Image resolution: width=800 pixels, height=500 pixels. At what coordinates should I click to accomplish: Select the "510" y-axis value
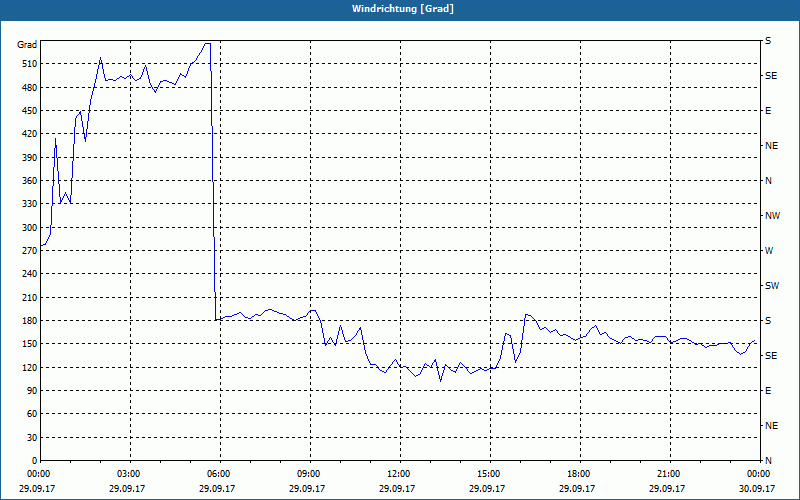pyautogui.click(x=30, y=64)
